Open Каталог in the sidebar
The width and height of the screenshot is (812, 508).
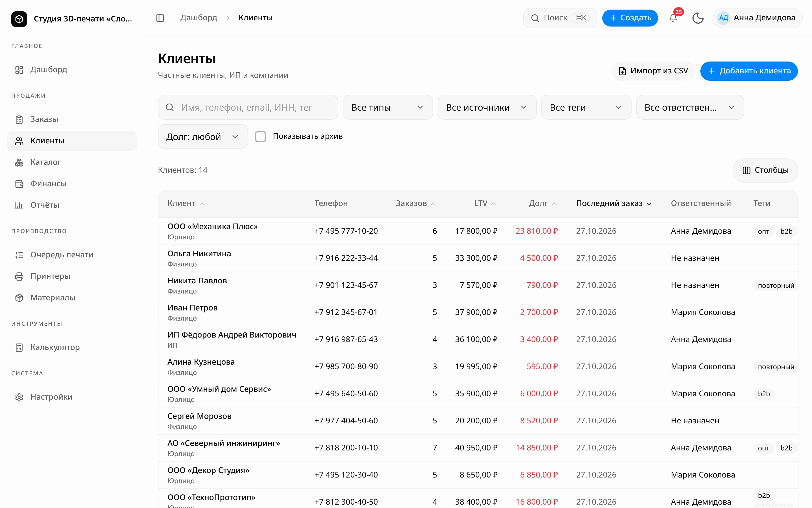72,162
